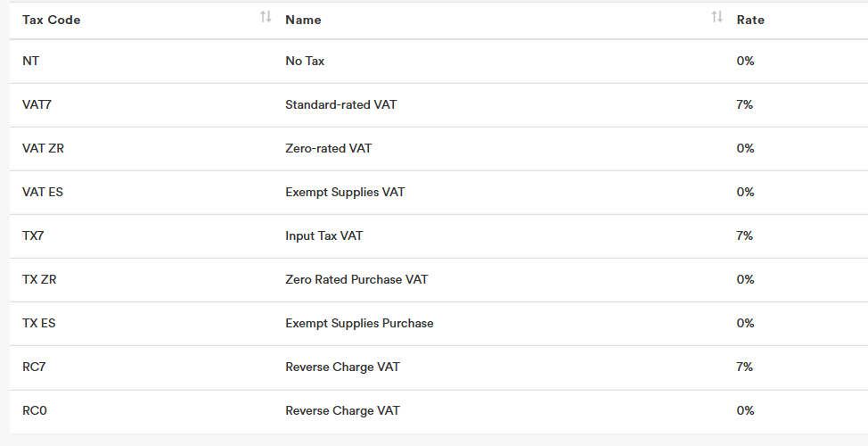Select the RC0 tax code
Viewport: 868px width, 446px height.
click(34, 411)
